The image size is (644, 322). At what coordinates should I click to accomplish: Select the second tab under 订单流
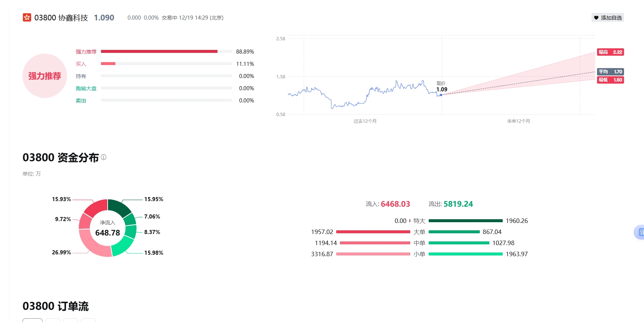pos(53,320)
